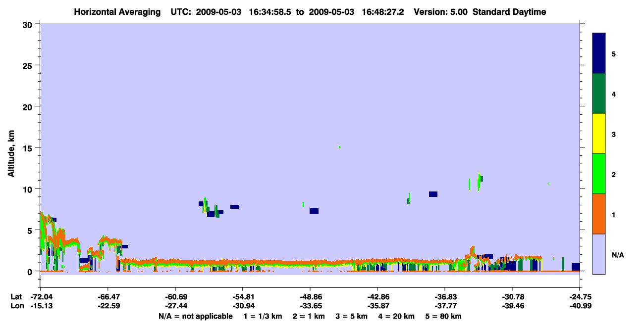
Task: Click the latitude value -54.81
Action: [x=243, y=297]
